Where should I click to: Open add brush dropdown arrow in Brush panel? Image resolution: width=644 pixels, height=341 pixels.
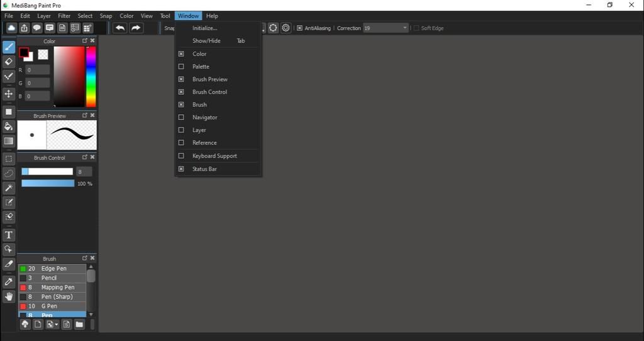coord(57,325)
